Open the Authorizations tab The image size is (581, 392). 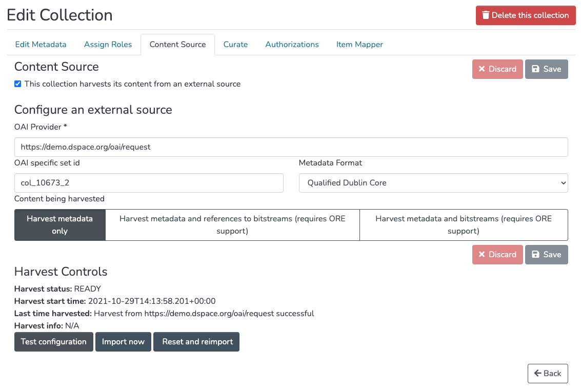pos(292,45)
